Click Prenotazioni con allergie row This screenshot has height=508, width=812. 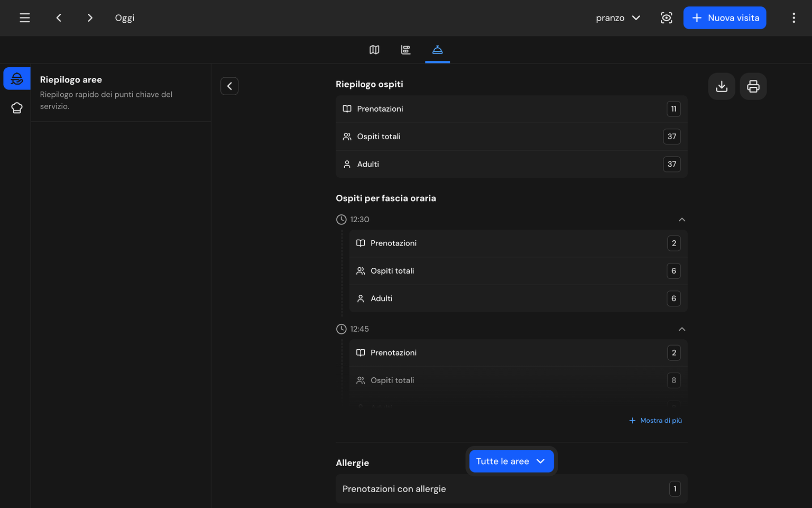coord(511,489)
